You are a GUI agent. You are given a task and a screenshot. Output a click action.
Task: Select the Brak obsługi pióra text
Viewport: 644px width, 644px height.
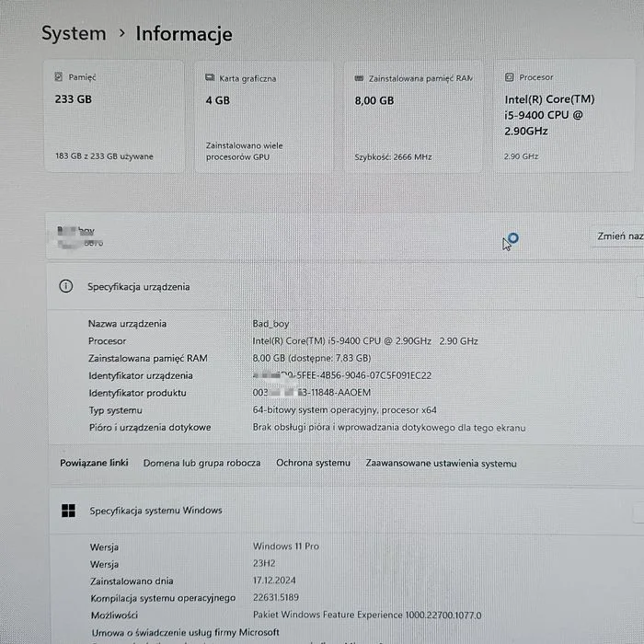tap(389, 428)
